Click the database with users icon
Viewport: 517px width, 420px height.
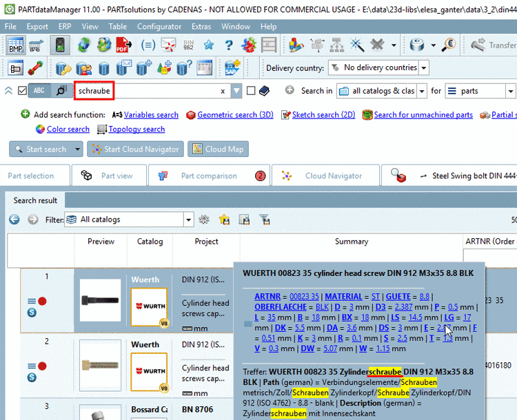(83, 68)
